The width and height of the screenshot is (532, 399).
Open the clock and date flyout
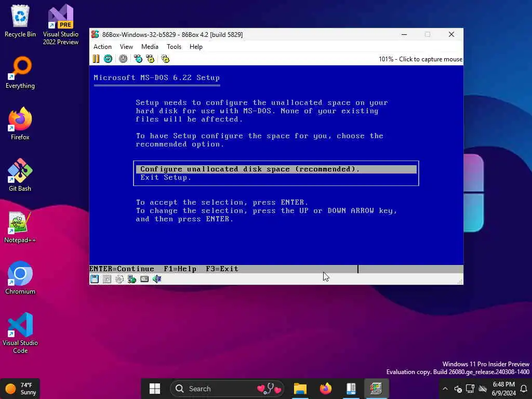coord(503,389)
